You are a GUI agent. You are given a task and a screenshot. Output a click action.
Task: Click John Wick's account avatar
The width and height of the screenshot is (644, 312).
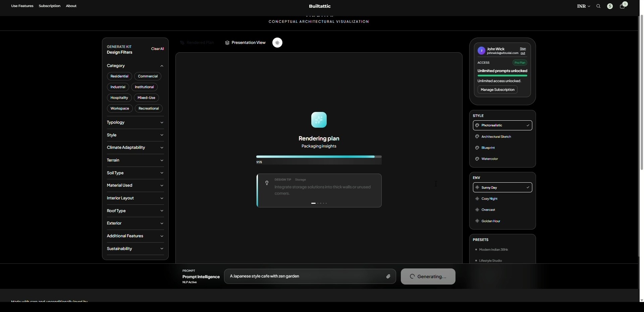[481, 51]
